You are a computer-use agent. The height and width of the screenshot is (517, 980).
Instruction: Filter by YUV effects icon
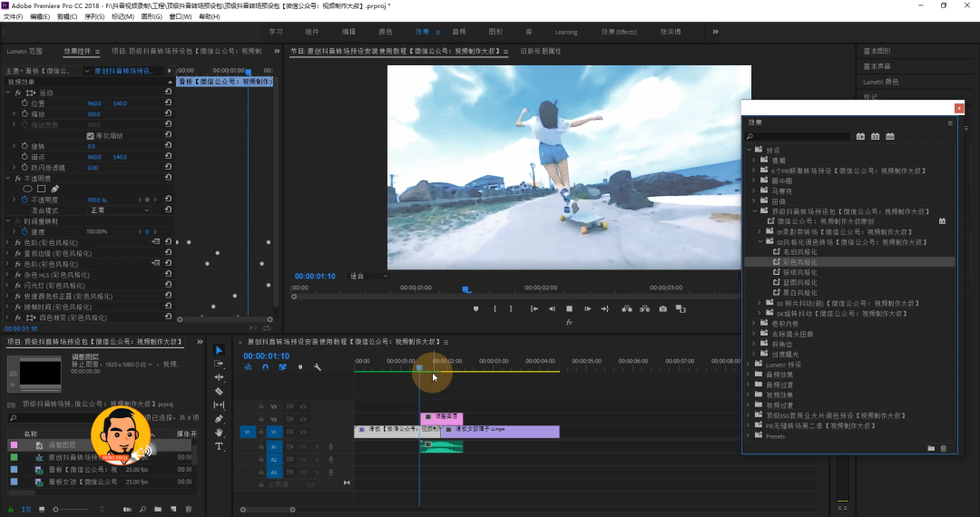point(891,136)
